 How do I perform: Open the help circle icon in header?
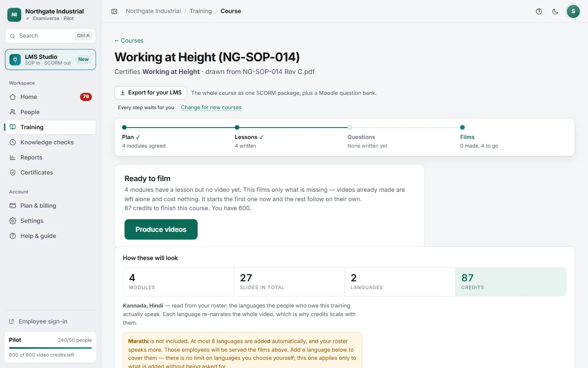click(539, 11)
